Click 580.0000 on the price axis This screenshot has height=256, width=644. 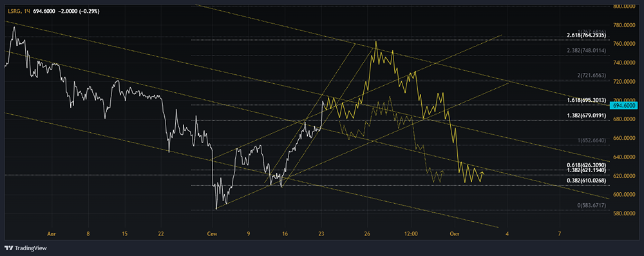pyautogui.click(x=624, y=213)
